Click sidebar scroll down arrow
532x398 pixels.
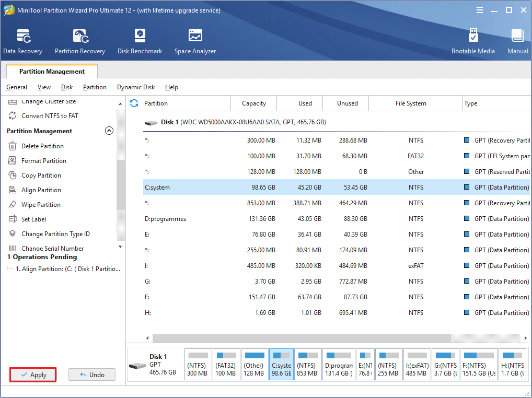(x=120, y=247)
